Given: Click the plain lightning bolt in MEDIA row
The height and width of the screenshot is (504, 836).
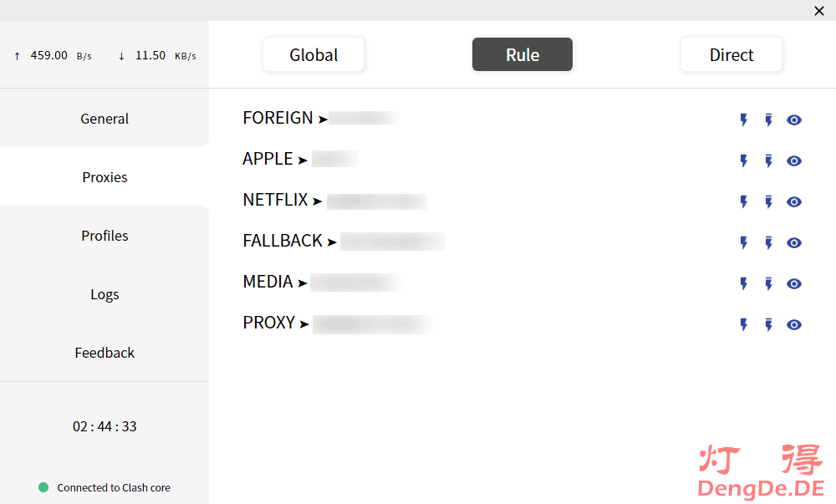Looking at the screenshot, I should coord(743,283).
